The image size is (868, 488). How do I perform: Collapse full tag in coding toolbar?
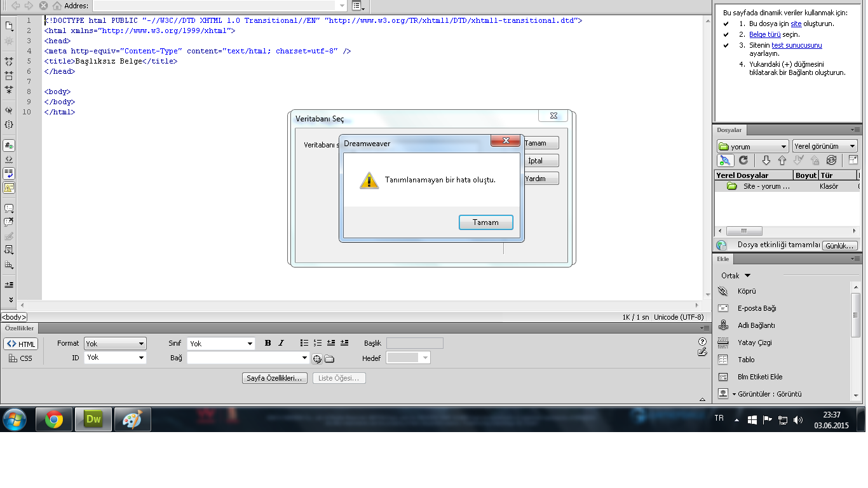pyautogui.click(x=9, y=62)
